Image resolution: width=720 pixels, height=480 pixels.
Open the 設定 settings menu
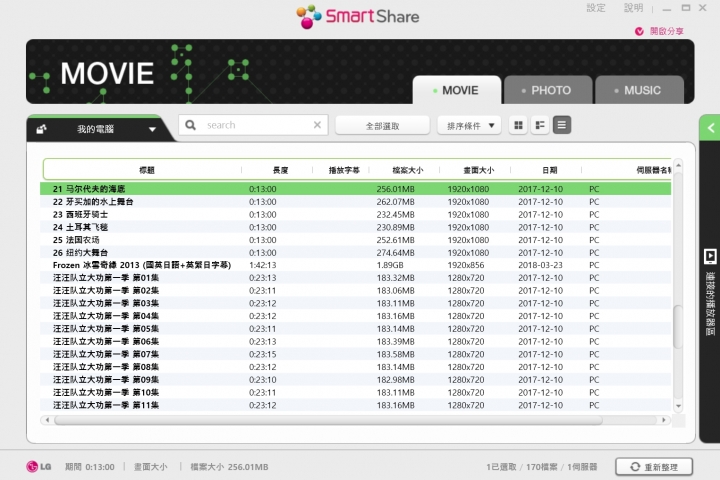pos(596,8)
